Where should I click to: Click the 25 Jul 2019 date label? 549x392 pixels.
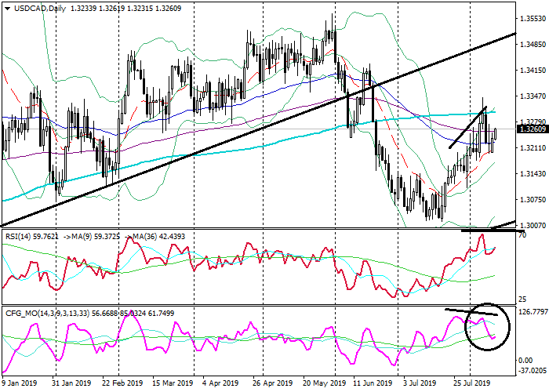[472, 383]
